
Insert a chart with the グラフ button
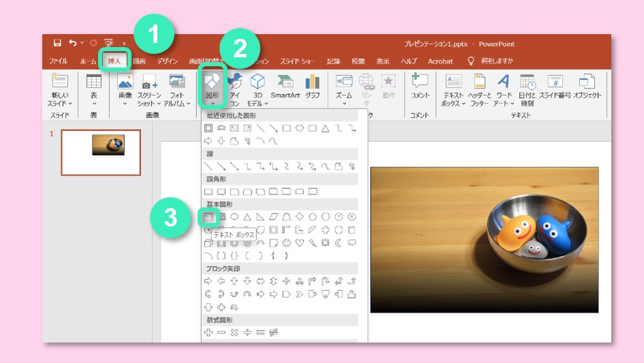coord(312,87)
